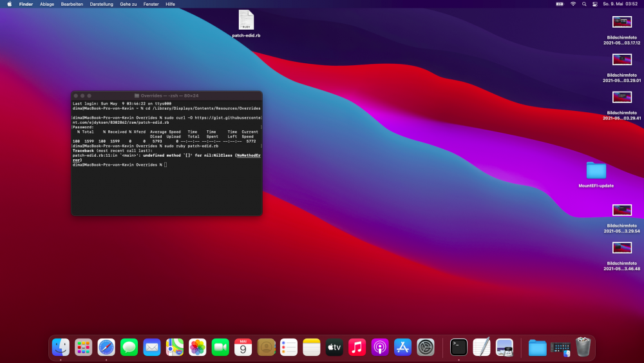This screenshot has width=644, height=363.
Task: Open Launchpad in the Dock
Action: coord(83,348)
